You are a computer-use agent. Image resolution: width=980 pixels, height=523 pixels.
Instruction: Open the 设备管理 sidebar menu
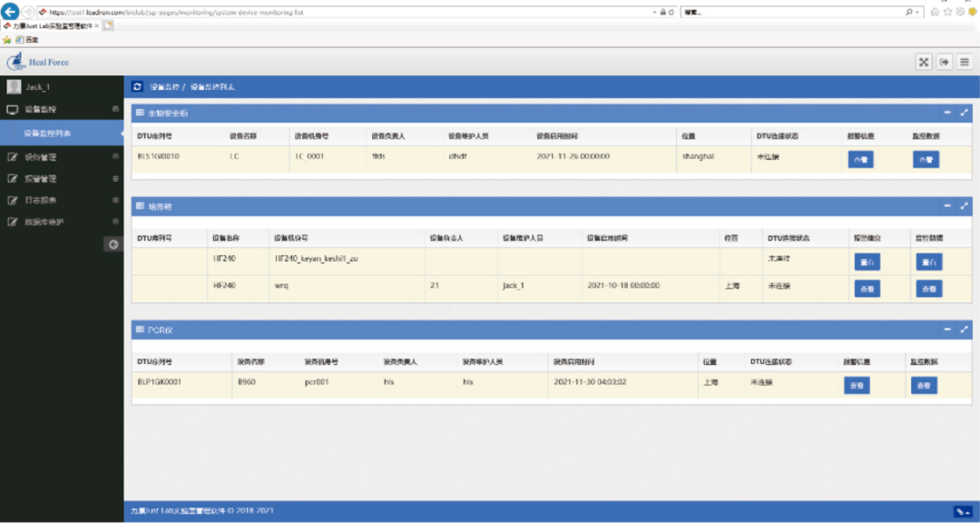point(62,157)
